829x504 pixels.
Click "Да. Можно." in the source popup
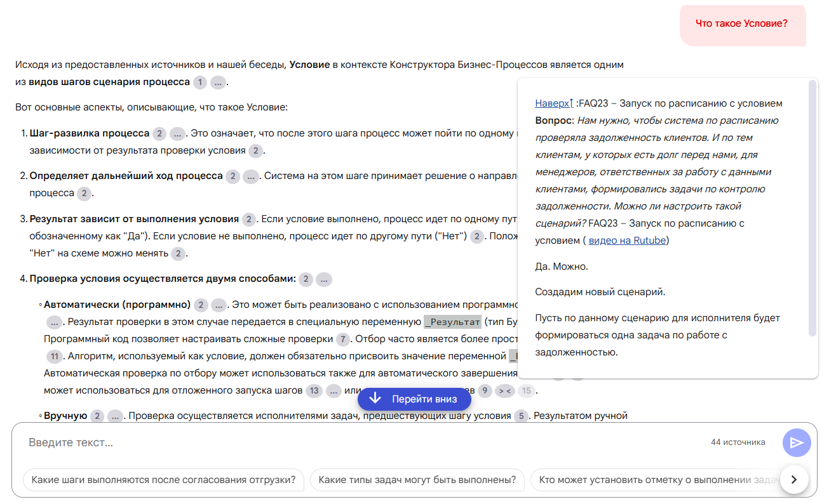coord(562,267)
